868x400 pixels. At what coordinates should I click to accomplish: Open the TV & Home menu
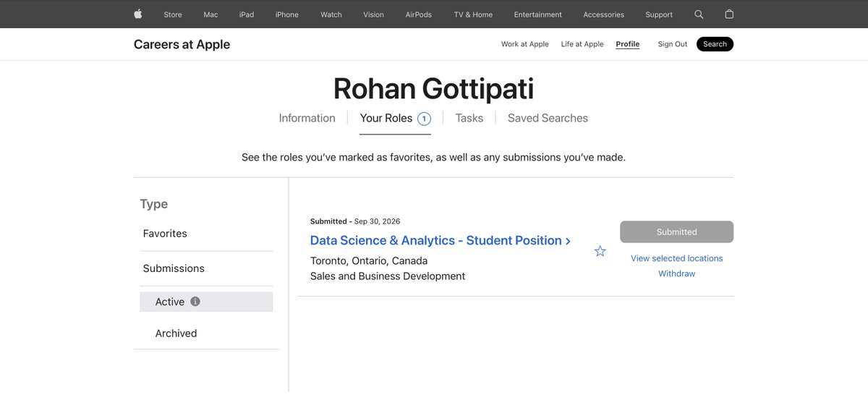point(473,14)
